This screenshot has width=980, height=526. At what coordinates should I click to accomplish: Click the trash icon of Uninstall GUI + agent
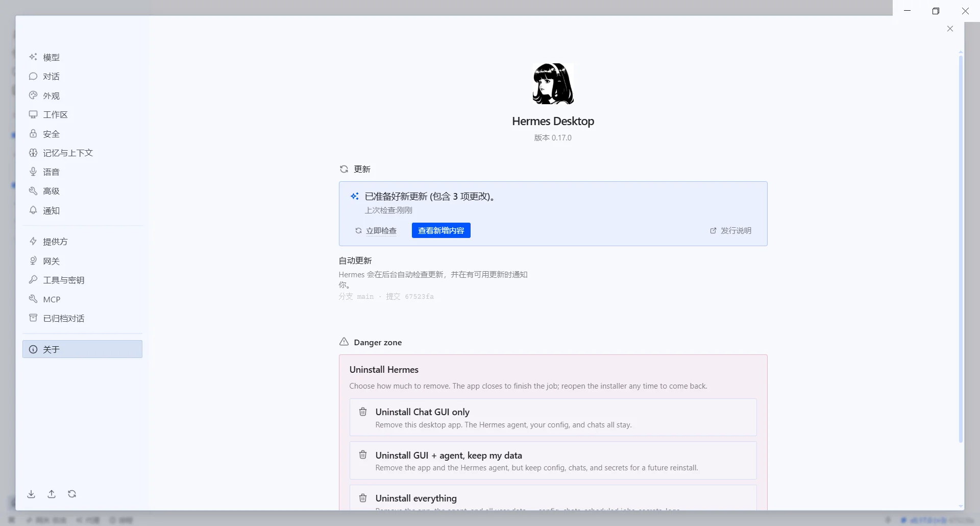click(x=363, y=455)
